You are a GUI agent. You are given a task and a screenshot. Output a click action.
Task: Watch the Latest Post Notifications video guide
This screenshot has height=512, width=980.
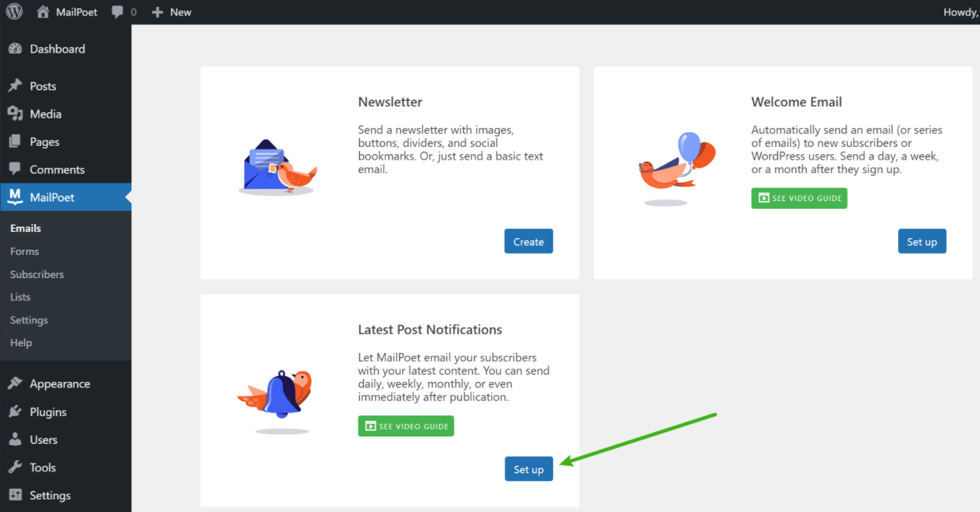(406, 425)
